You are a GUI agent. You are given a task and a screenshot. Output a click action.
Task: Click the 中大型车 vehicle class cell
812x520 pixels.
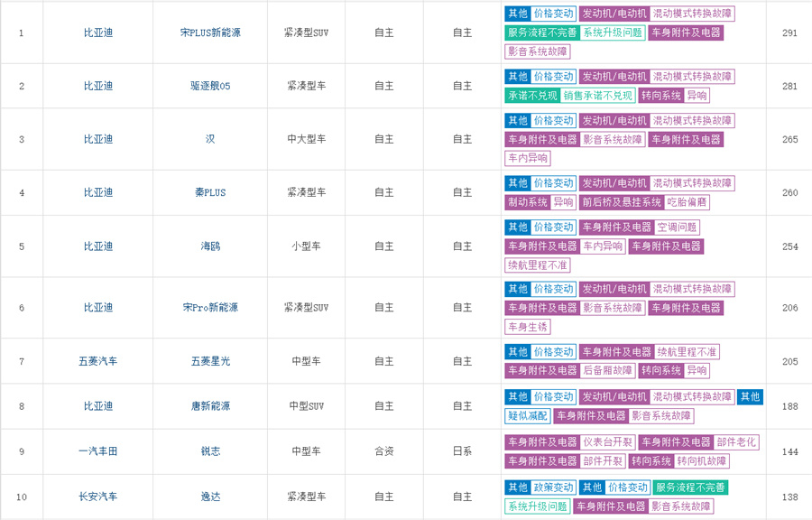coord(307,139)
